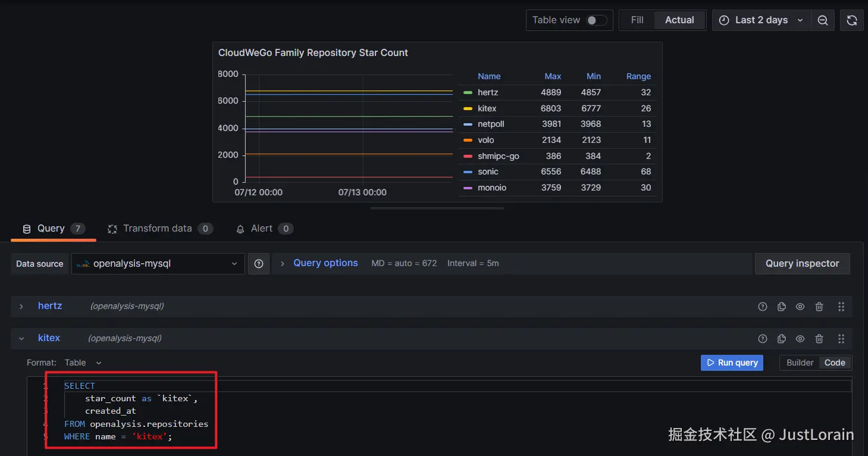Click the sonic legend color swatch
The image size is (868, 456).
pos(468,172)
